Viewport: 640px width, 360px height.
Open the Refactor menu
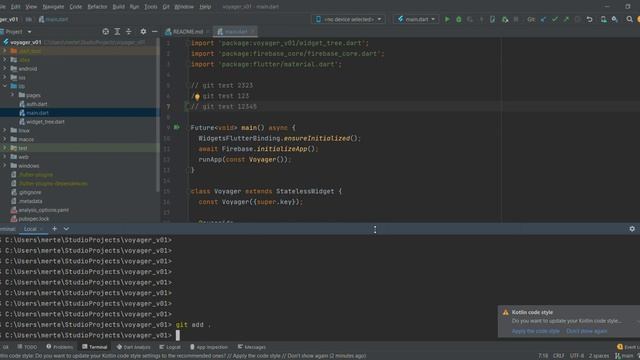(97, 7)
